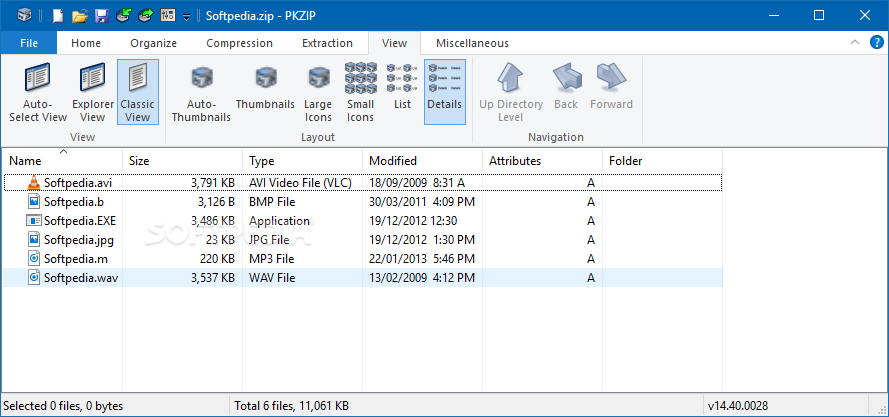Screen dimensions: 889x417
Task: Select the View ribbon tab
Action: pyautogui.click(x=394, y=43)
